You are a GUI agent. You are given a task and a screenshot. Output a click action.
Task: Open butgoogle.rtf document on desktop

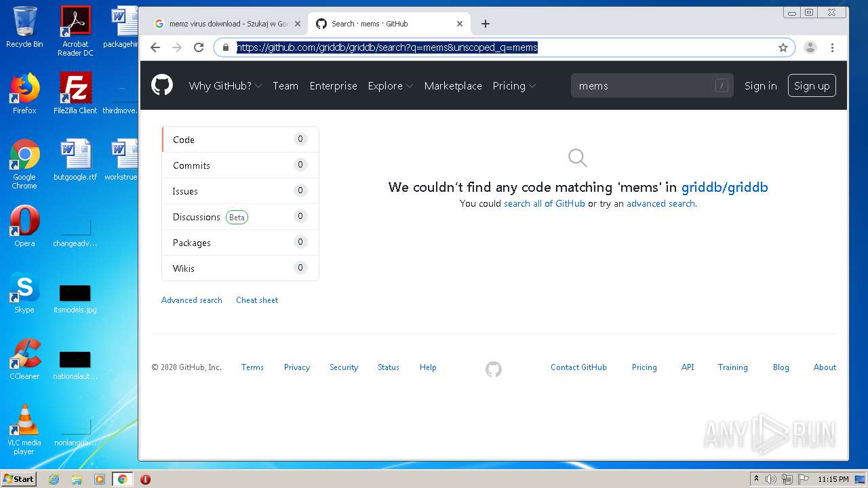point(75,161)
